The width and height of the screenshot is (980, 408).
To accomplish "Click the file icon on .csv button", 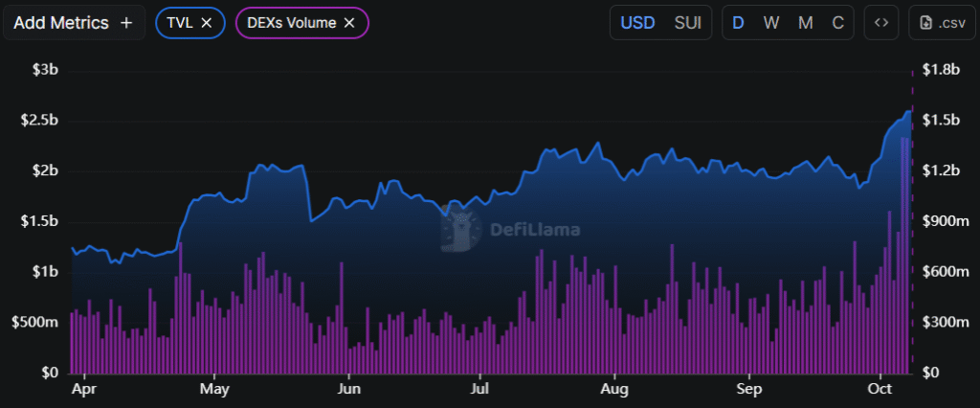I will (926, 22).
